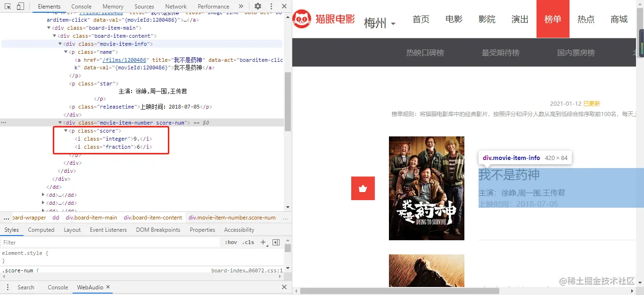Open the 国内票房榜 board tab
The image size is (644, 295).
point(576,53)
